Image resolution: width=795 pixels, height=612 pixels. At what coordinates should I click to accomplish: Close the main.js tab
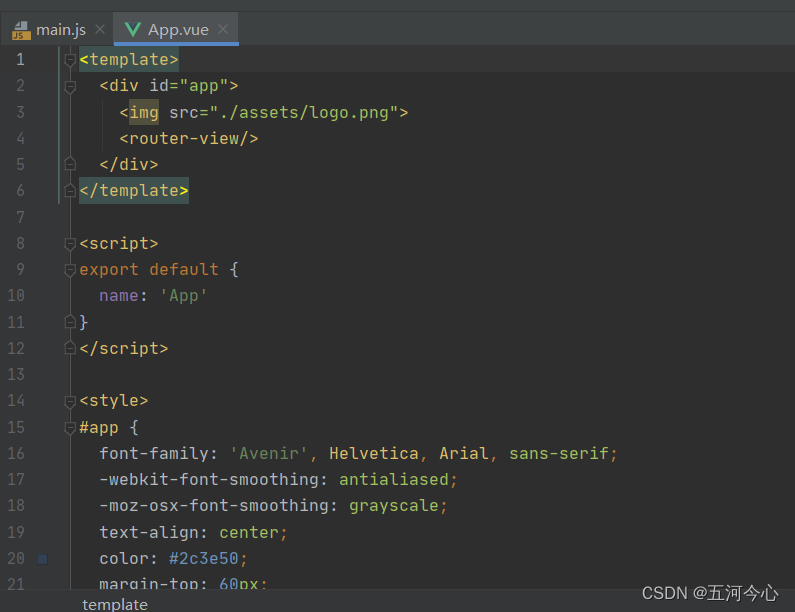click(x=100, y=29)
